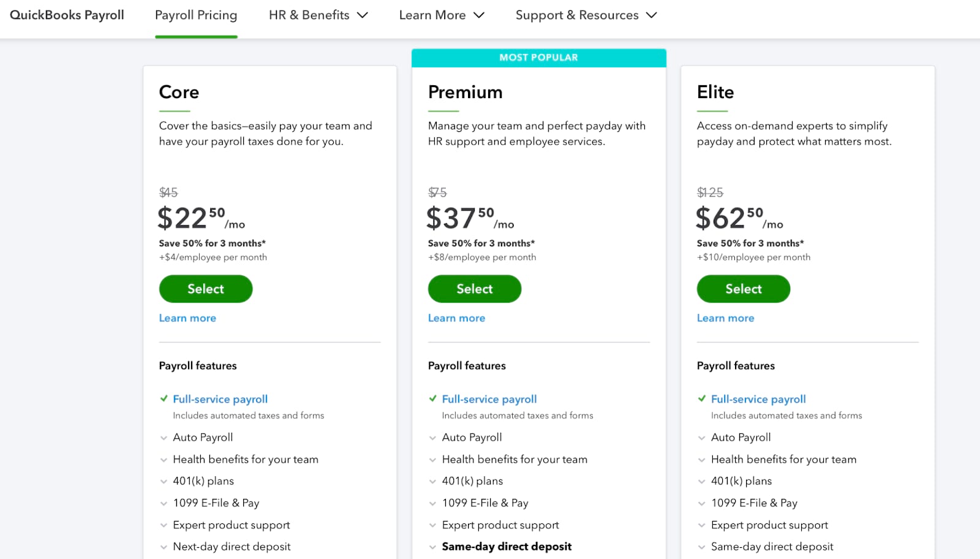The width and height of the screenshot is (980, 559).
Task: Open the HR & Benefits dropdown
Action: tap(318, 15)
